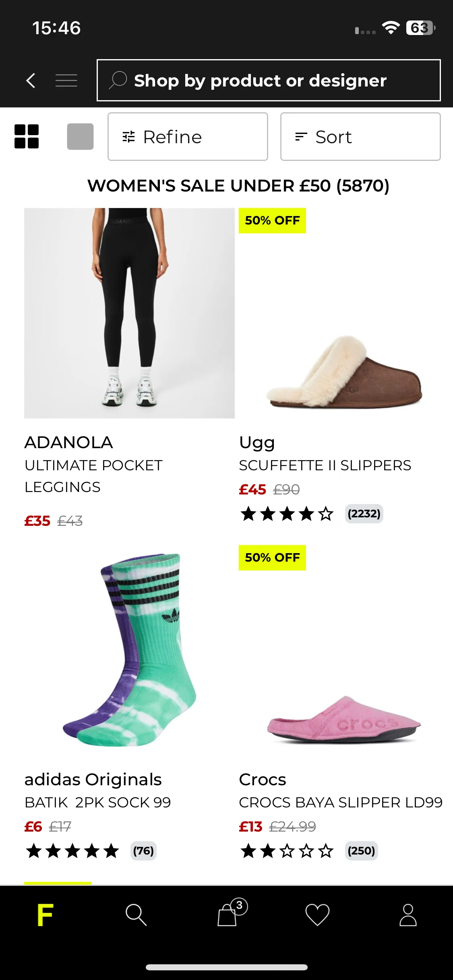Image resolution: width=453 pixels, height=980 pixels.
Task: Focus the Shop by product or designer field
Action: coord(269,80)
